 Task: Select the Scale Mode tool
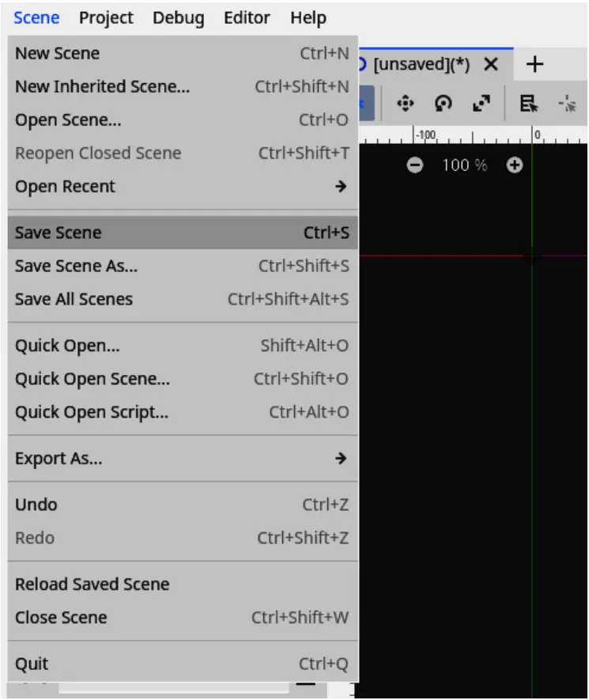point(481,104)
